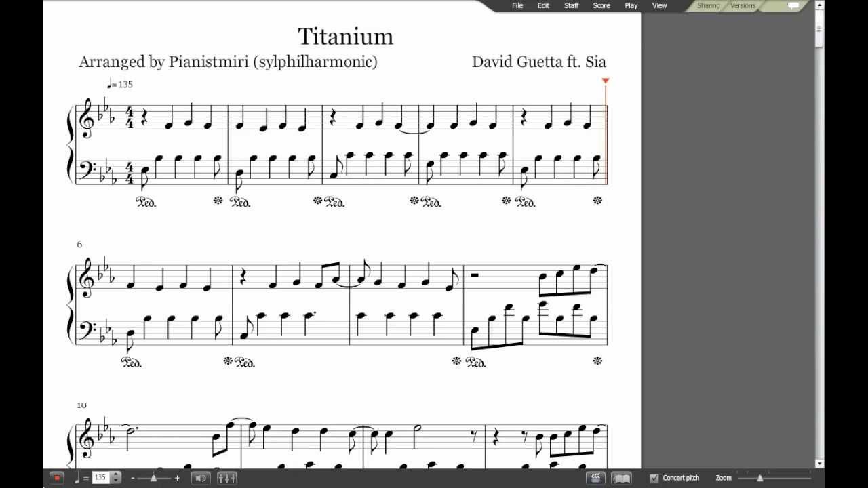The width and height of the screenshot is (868, 488).
Task: Open the Edit menu
Action: pyautogui.click(x=544, y=5)
